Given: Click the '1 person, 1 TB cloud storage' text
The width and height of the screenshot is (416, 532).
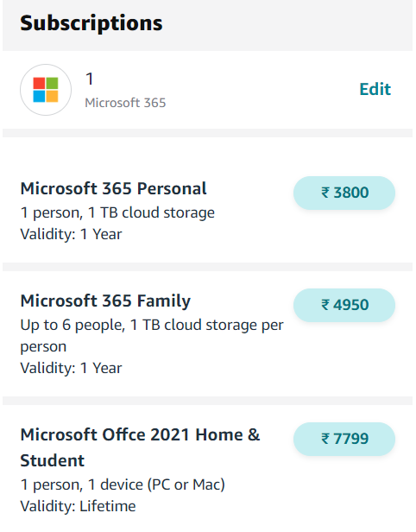Looking at the screenshot, I should 117,213.
